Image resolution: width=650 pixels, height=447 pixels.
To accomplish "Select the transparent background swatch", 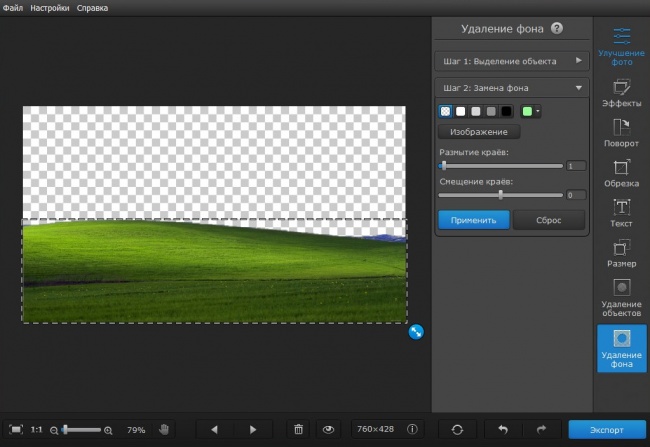I will (445, 111).
